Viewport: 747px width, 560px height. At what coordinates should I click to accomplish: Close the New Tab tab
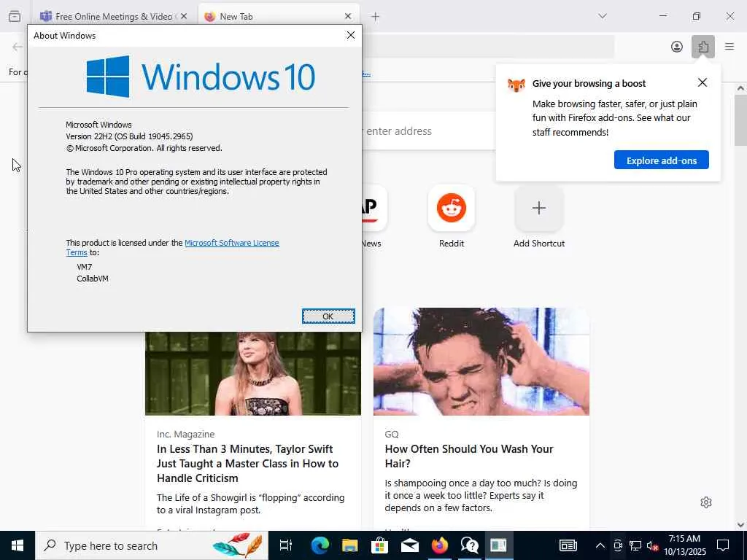(x=348, y=16)
